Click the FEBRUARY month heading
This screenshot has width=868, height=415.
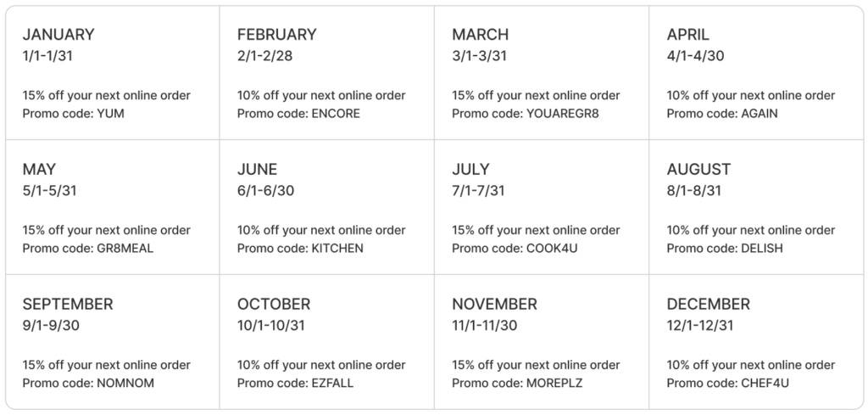coord(276,35)
